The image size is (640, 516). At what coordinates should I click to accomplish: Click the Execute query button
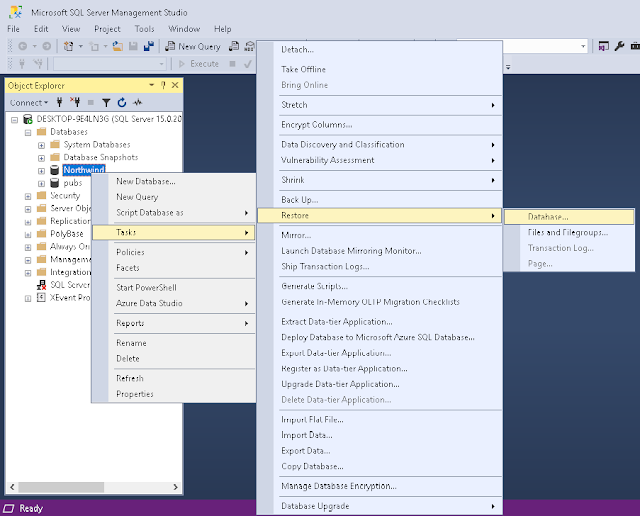[199, 64]
